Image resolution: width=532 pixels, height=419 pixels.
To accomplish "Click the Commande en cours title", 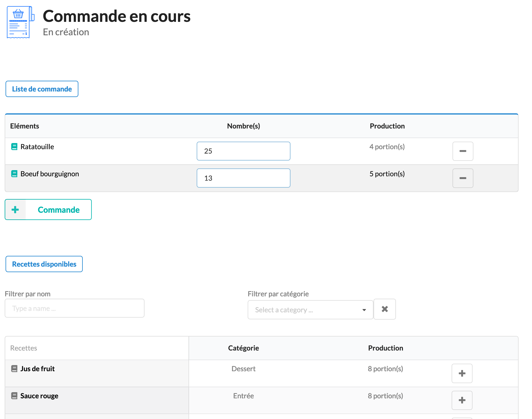I will pyautogui.click(x=117, y=16).
